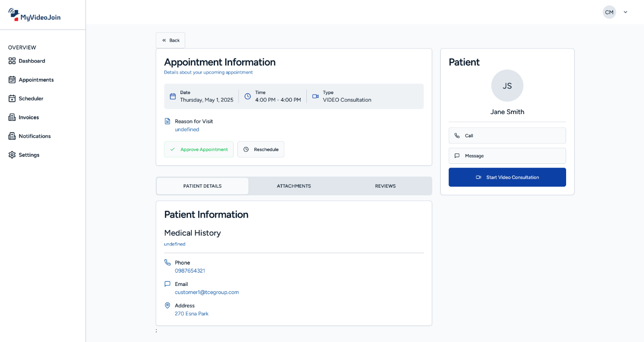Screen dimensions: 644x342
Task: Click the OVERVIEW sidebar label
Action: tap(22, 47)
